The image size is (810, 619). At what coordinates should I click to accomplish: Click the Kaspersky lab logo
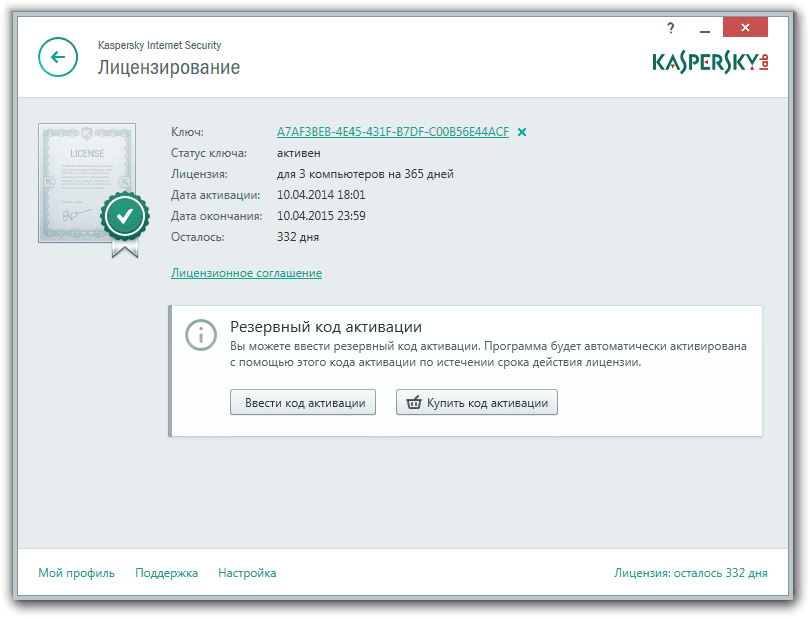710,62
